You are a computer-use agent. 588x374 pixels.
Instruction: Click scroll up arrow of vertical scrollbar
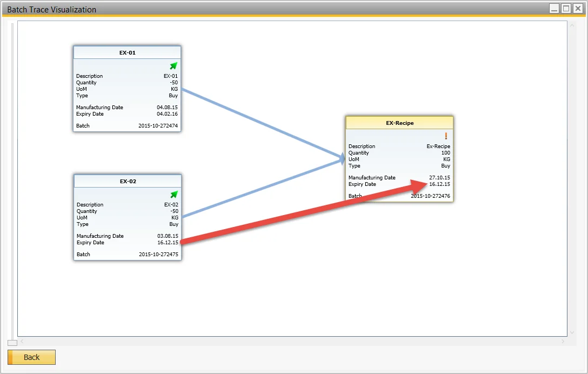[x=572, y=25]
